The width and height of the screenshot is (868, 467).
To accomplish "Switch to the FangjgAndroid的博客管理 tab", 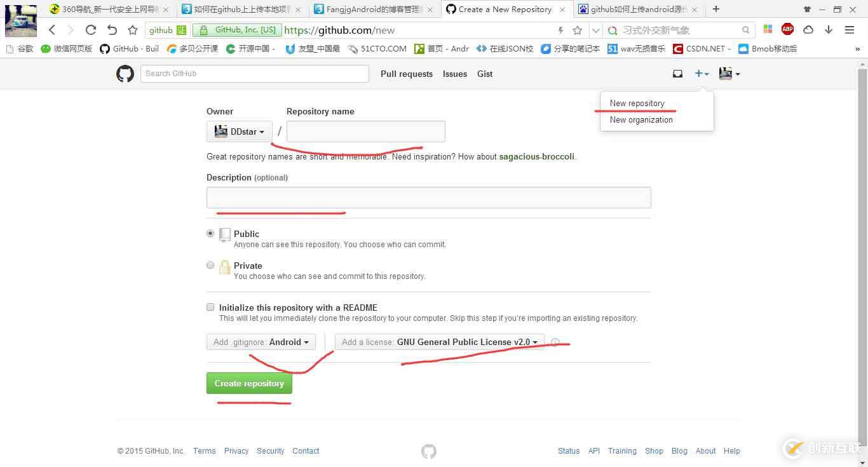I will pyautogui.click(x=373, y=10).
